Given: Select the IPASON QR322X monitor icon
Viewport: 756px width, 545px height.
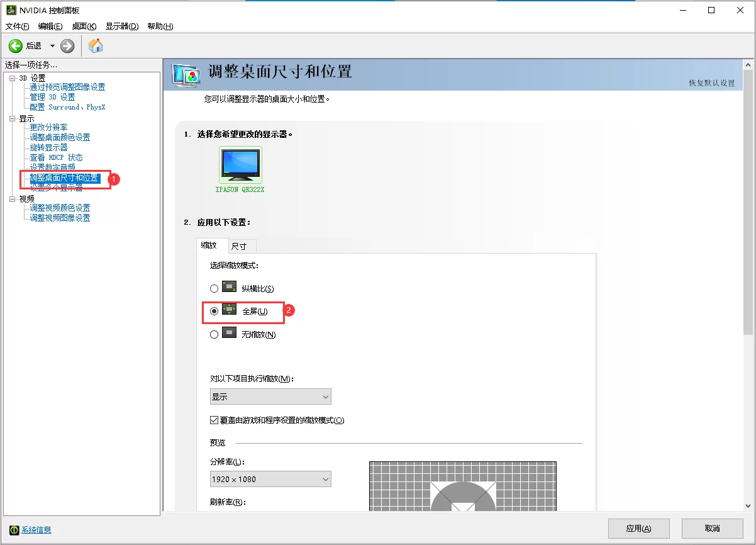Looking at the screenshot, I should [x=240, y=162].
